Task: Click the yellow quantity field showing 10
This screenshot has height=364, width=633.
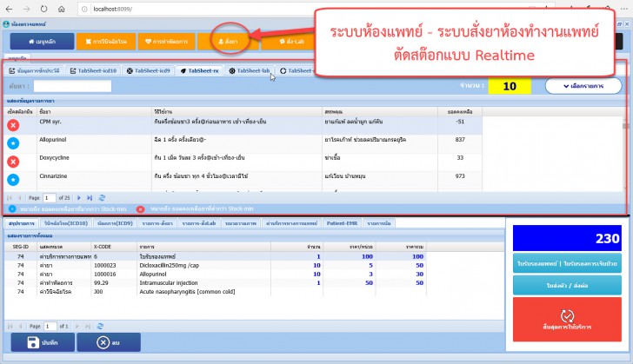Action: (510, 86)
